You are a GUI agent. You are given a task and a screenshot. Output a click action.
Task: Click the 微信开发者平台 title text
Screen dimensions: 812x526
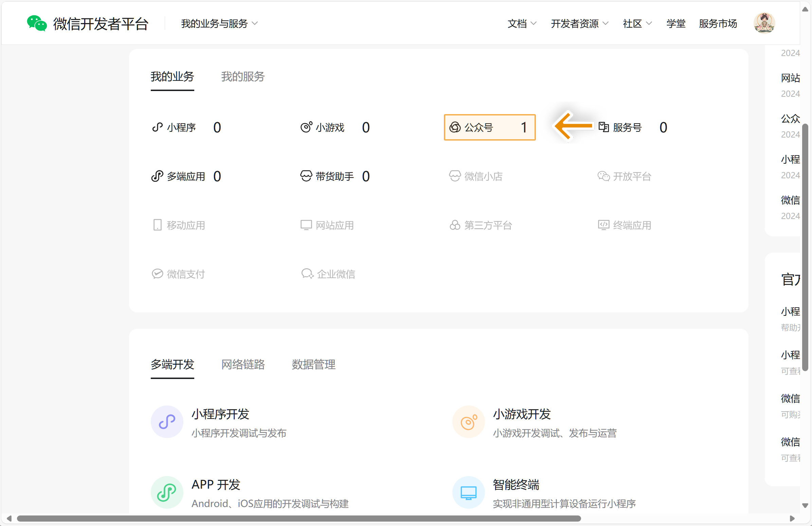(x=101, y=23)
